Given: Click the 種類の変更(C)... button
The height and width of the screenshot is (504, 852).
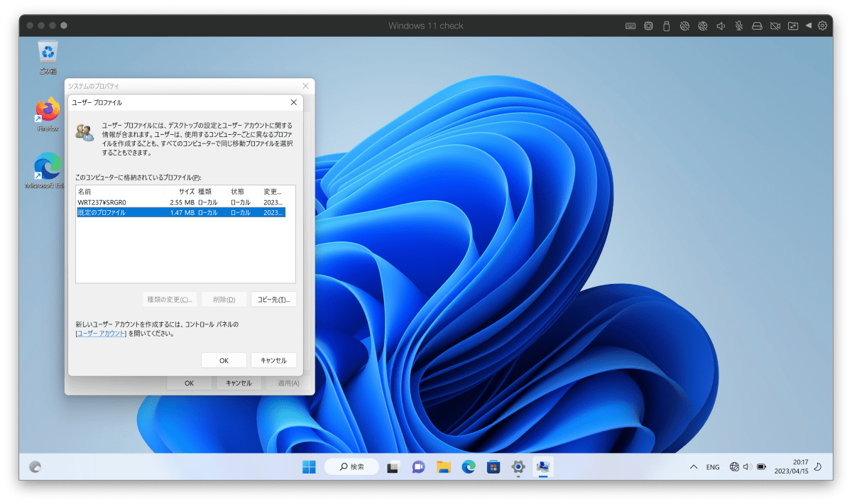Looking at the screenshot, I should tap(170, 300).
